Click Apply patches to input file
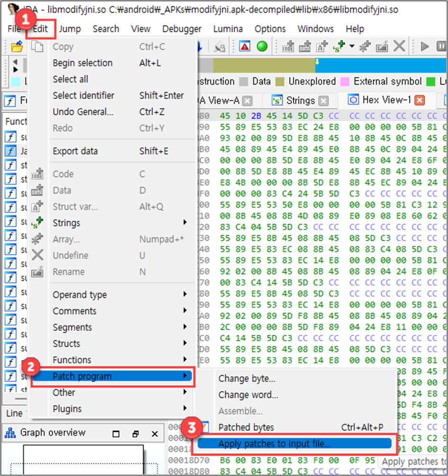Image resolution: width=448 pixels, height=476 pixels. point(295,444)
